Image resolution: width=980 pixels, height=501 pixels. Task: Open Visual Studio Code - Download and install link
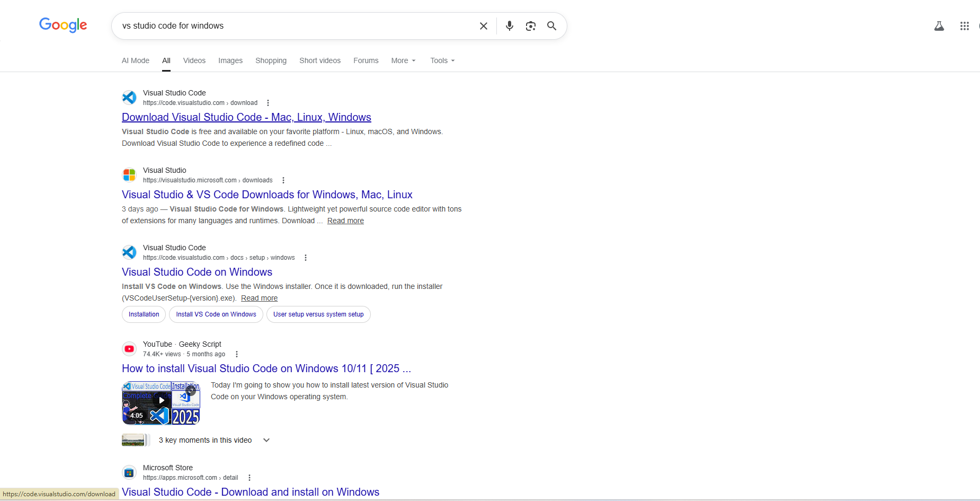(251, 492)
